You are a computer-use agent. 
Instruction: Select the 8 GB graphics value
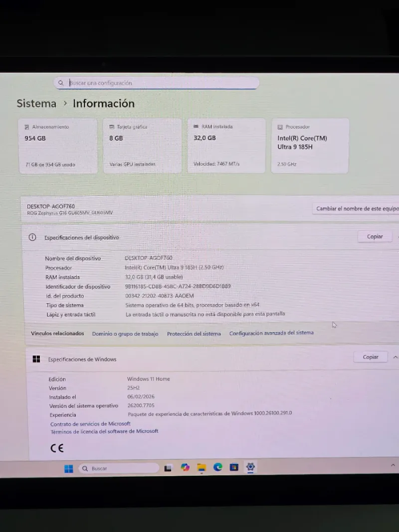116,138
